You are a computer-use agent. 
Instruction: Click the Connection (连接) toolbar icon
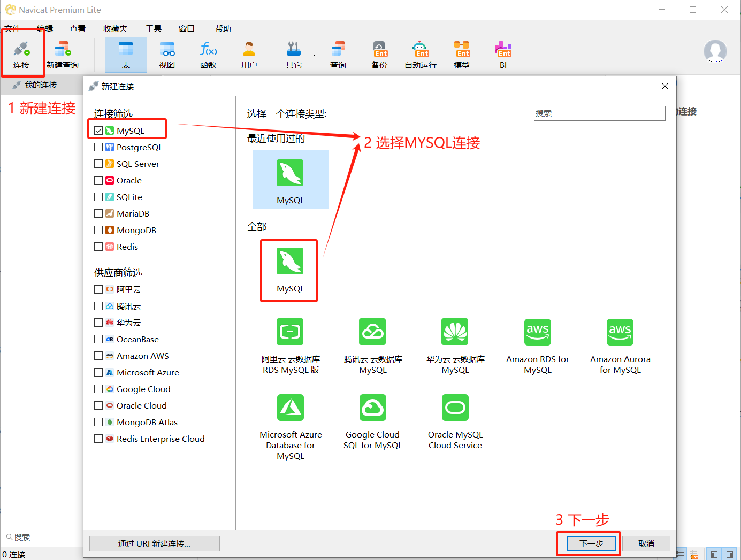(21, 55)
